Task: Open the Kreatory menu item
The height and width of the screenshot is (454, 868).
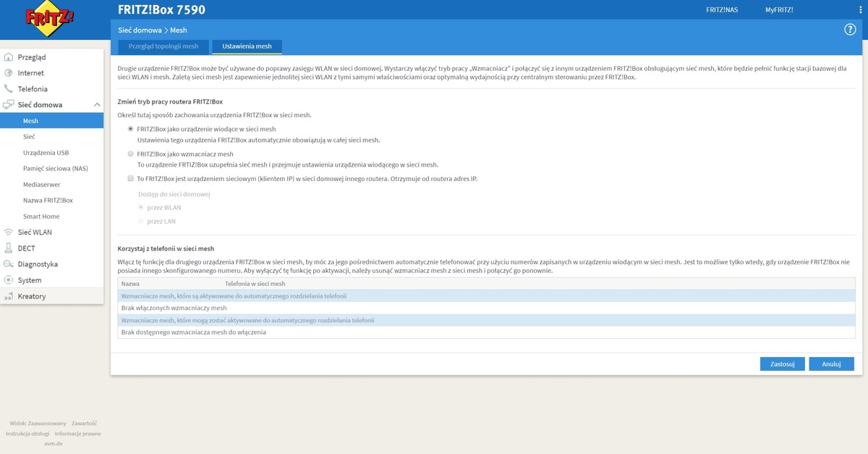Action: (x=32, y=296)
